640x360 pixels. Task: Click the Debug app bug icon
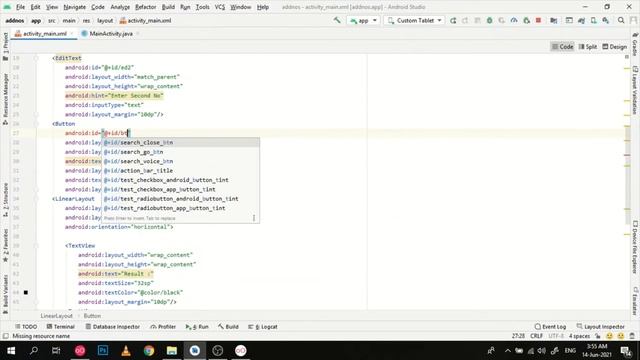point(489,20)
